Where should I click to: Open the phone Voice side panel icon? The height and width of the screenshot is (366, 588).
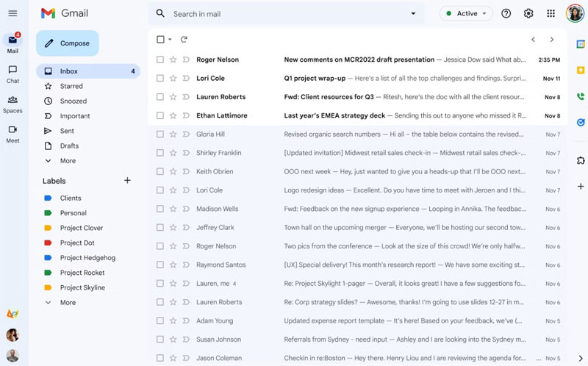pyautogui.click(x=581, y=96)
